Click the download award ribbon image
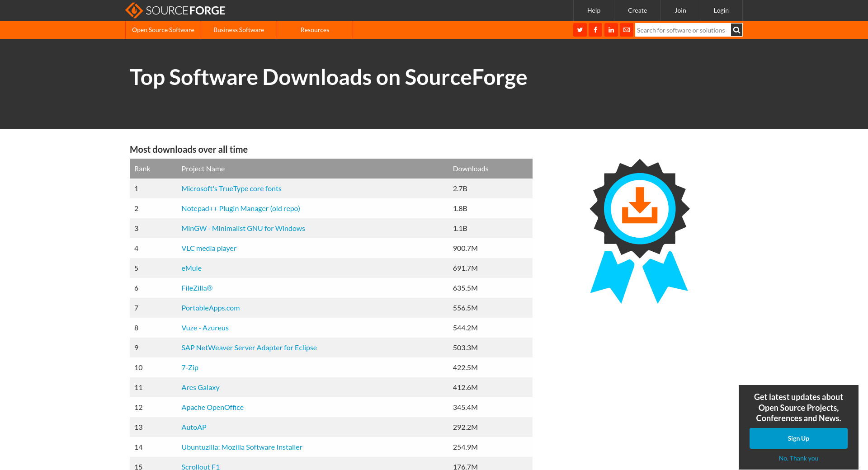Image resolution: width=868 pixels, height=470 pixels. (x=639, y=230)
